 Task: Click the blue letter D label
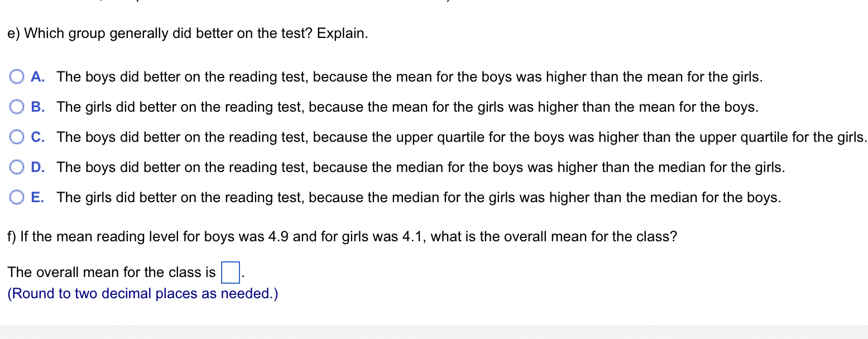tap(36, 167)
